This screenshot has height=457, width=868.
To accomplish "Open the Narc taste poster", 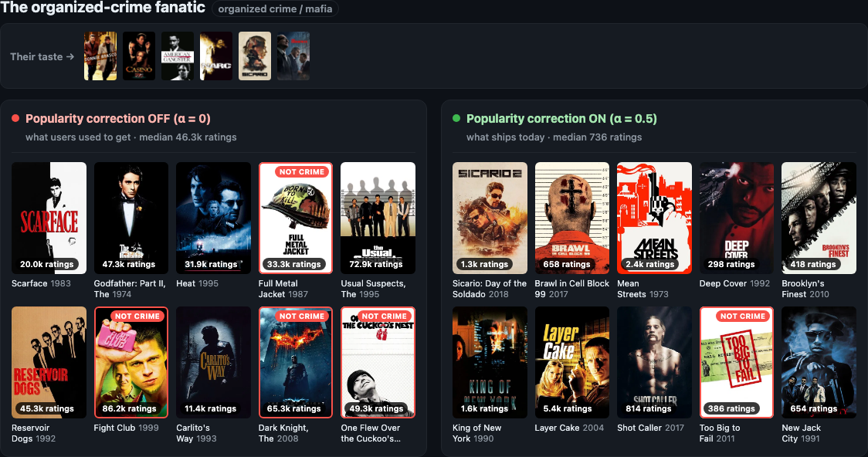I will pyautogui.click(x=216, y=56).
